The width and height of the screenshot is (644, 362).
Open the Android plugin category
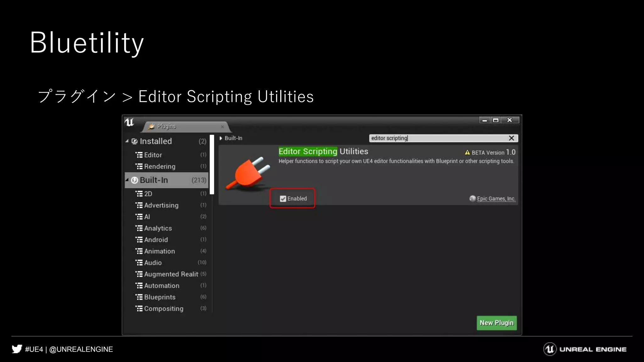coord(171,240)
